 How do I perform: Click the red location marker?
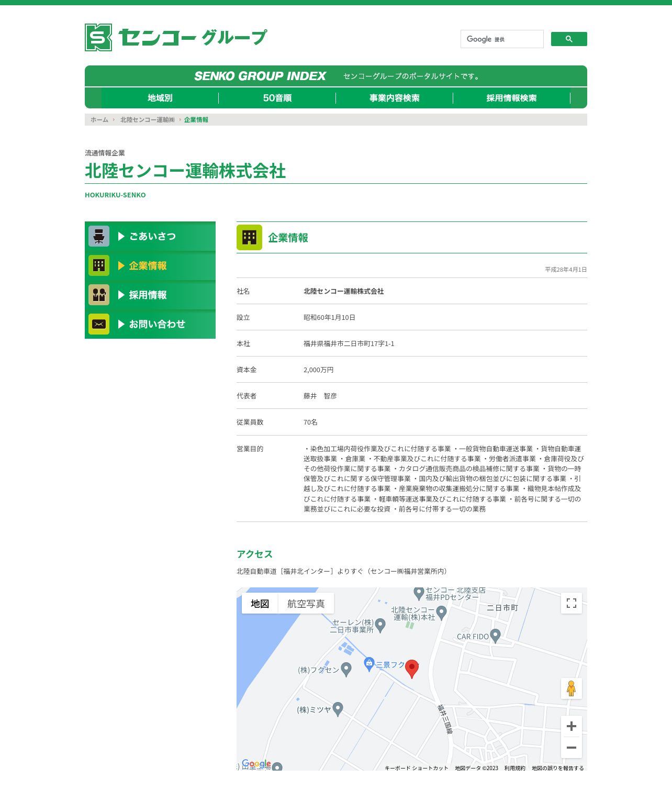[x=412, y=669]
